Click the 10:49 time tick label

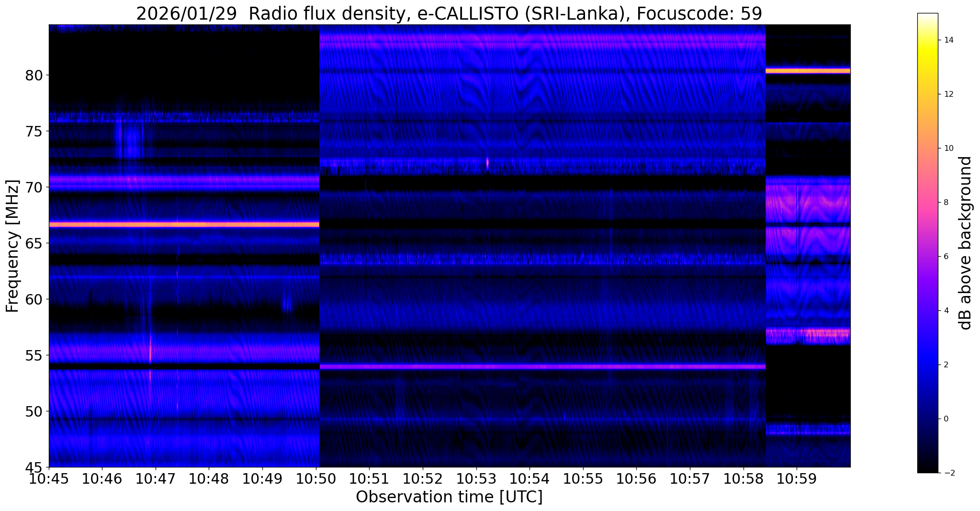tap(262, 478)
